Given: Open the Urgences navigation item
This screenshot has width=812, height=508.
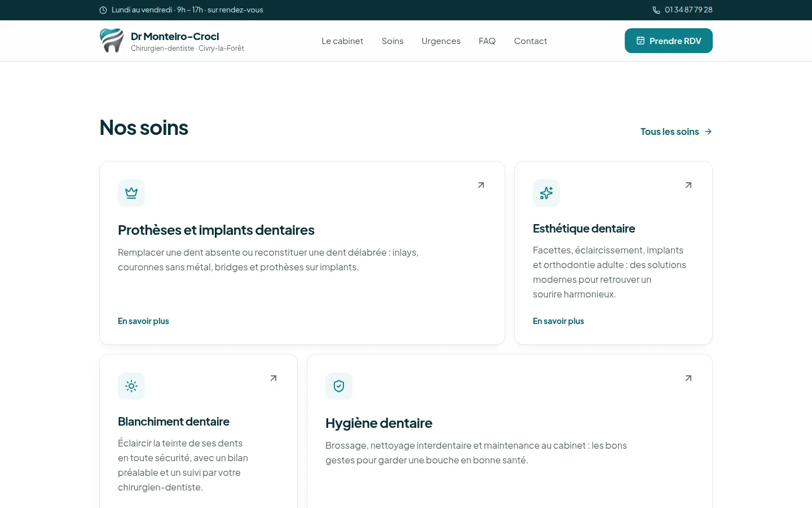Looking at the screenshot, I should pyautogui.click(x=441, y=41).
